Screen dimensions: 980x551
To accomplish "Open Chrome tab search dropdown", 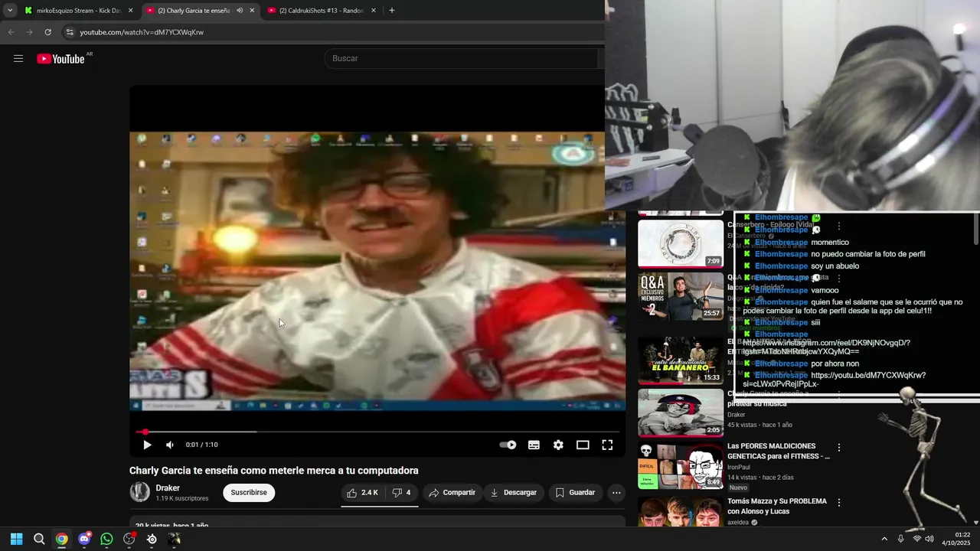I will [x=10, y=11].
